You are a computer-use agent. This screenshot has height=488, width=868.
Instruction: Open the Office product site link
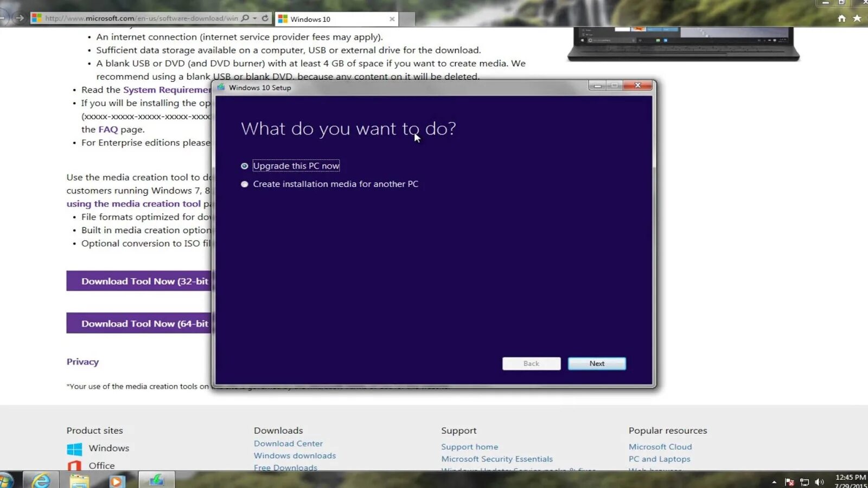click(101, 465)
